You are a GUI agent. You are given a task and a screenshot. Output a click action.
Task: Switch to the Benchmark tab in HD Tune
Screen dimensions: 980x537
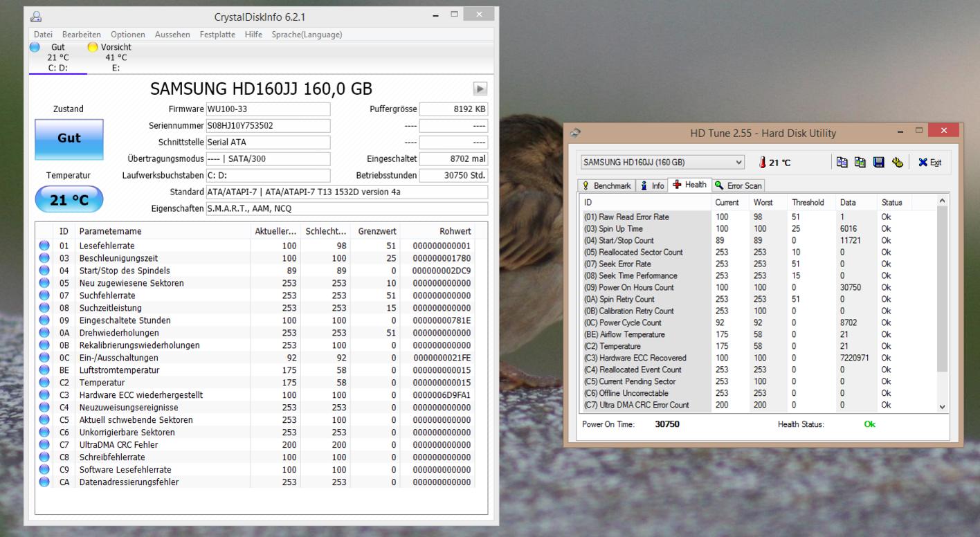click(x=607, y=185)
